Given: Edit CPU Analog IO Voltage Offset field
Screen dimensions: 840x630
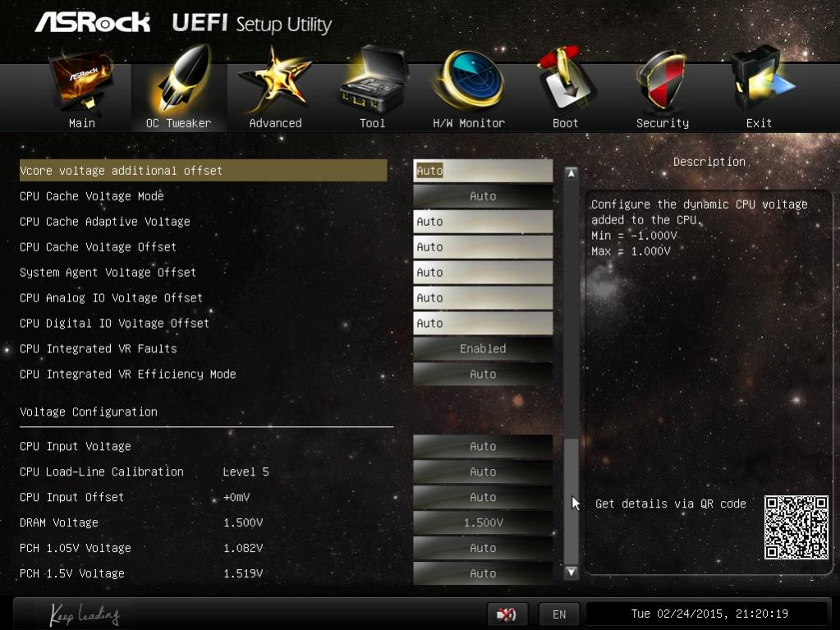Looking at the screenshot, I should (x=483, y=298).
